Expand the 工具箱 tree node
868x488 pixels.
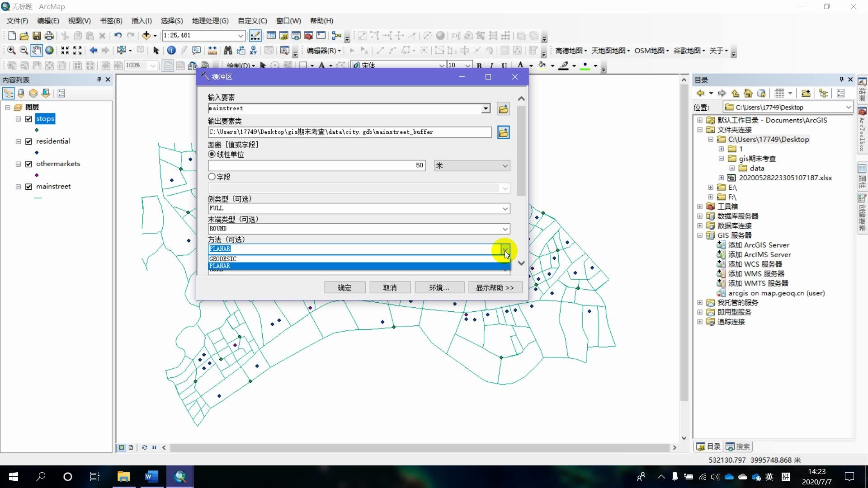pos(700,206)
